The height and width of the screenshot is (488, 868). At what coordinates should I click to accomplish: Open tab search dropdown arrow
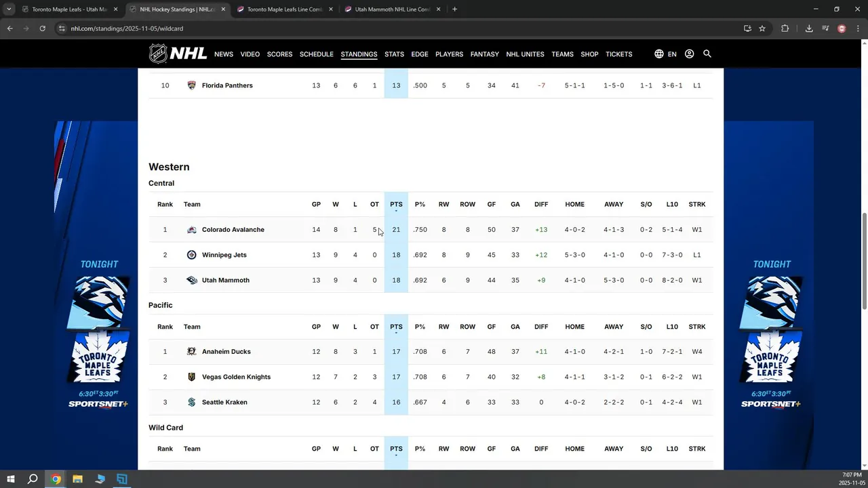(x=9, y=9)
